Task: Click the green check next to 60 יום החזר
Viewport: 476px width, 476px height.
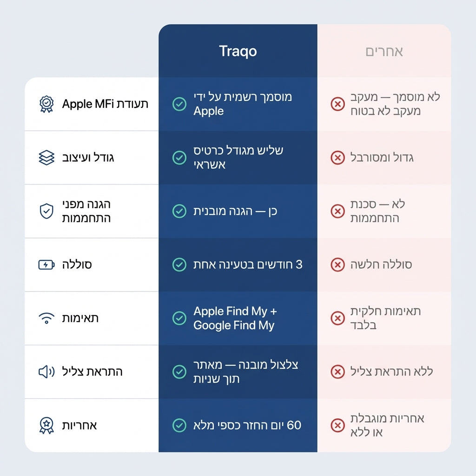Action: 179,425
